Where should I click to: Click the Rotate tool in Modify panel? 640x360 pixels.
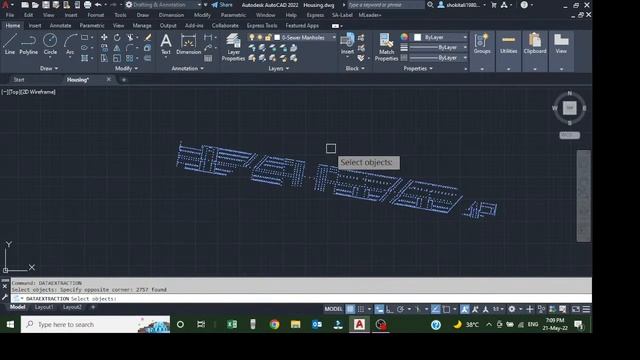point(117,38)
